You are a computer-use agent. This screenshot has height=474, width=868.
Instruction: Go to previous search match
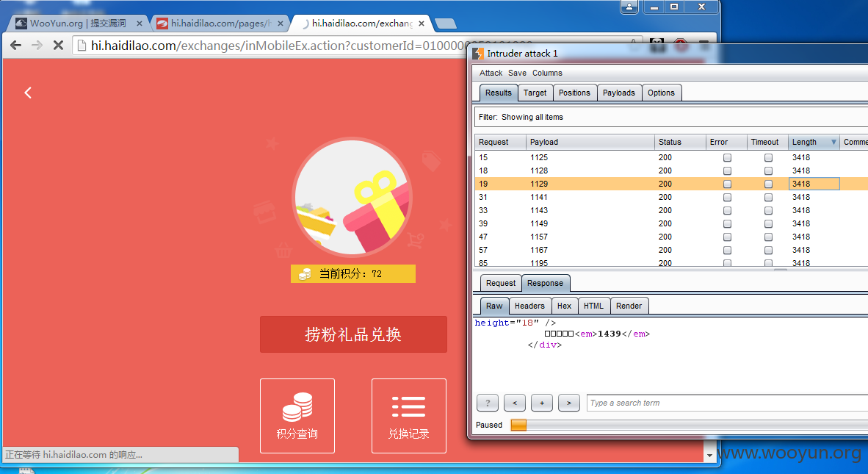[x=515, y=403]
